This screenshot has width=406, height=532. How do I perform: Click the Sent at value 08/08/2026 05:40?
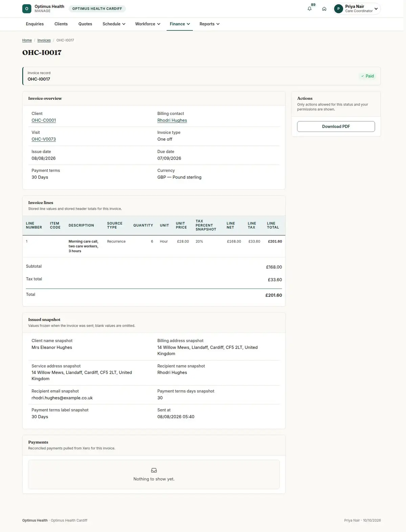point(176,417)
